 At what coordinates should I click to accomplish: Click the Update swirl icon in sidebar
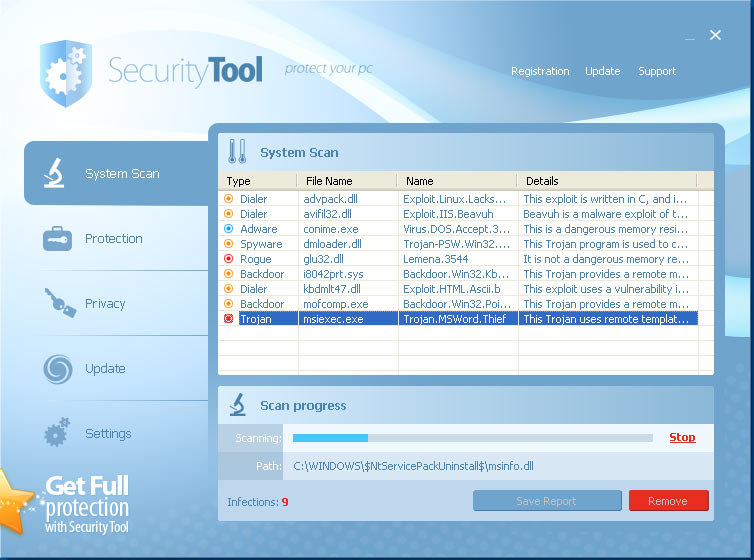(x=58, y=369)
